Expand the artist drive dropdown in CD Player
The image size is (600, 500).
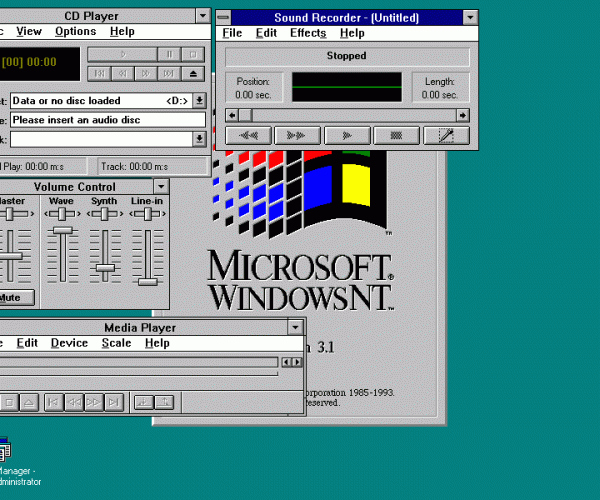[199, 101]
